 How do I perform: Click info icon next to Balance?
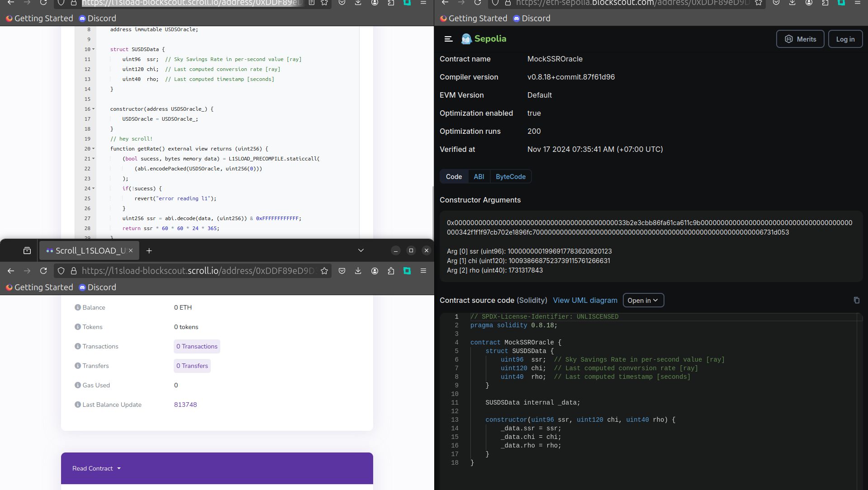point(77,307)
